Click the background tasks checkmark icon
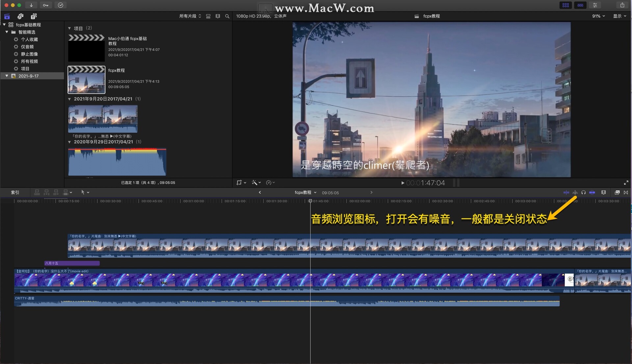The image size is (632, 364). coord(61,5)
